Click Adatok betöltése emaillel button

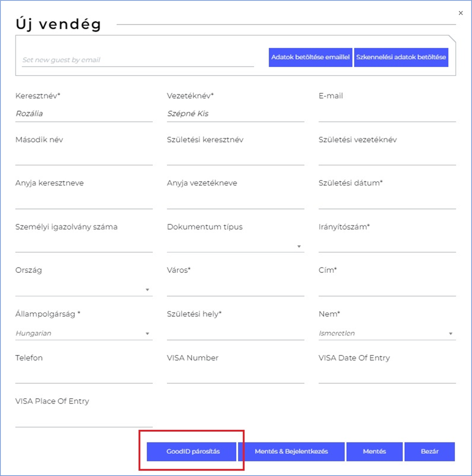click(x=310, y=57)
